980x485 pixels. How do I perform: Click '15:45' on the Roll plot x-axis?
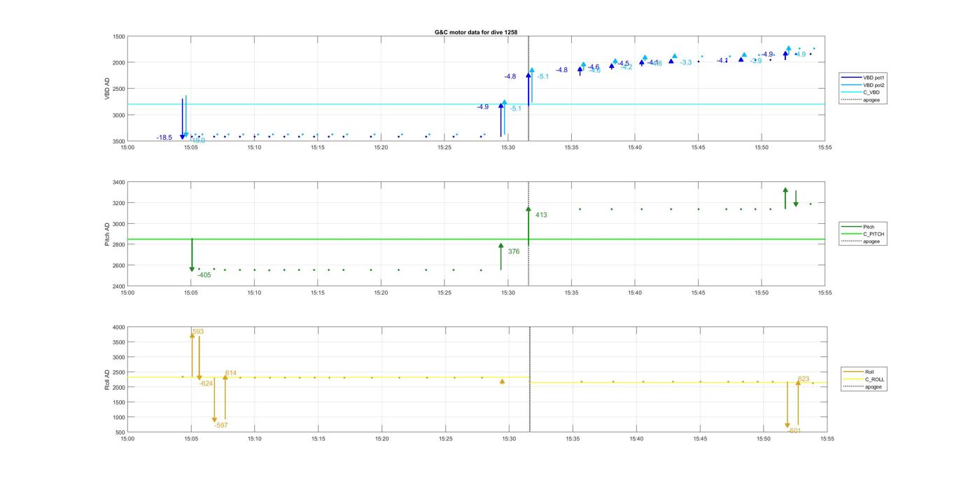[699, 439]
